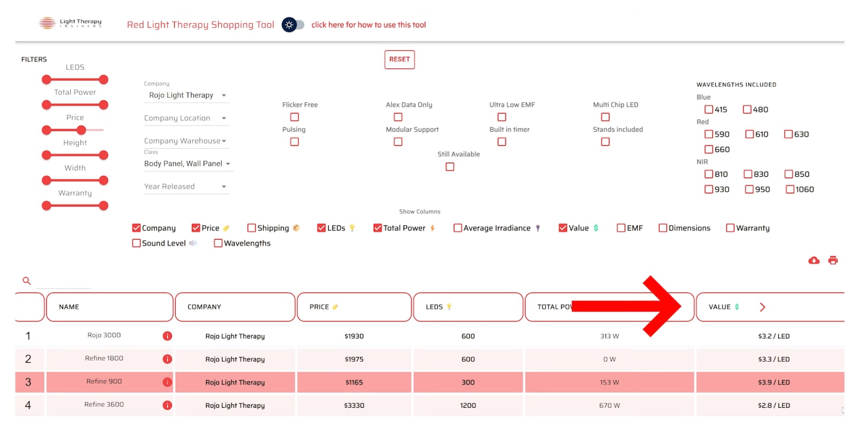Select the 480 blue wavelength checkbox
The height and width of the screenshot is (425, 868).
(x=747, y=110)
